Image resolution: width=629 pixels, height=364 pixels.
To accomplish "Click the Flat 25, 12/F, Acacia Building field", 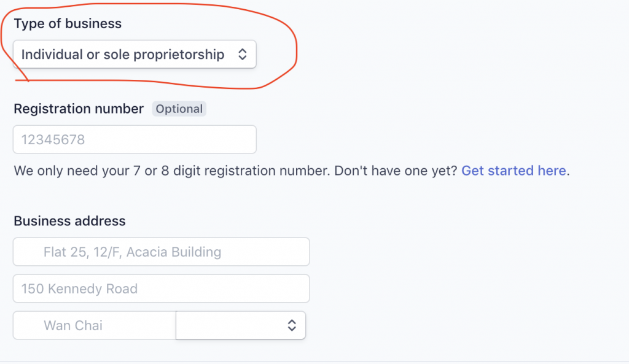I will coord(161,252).
